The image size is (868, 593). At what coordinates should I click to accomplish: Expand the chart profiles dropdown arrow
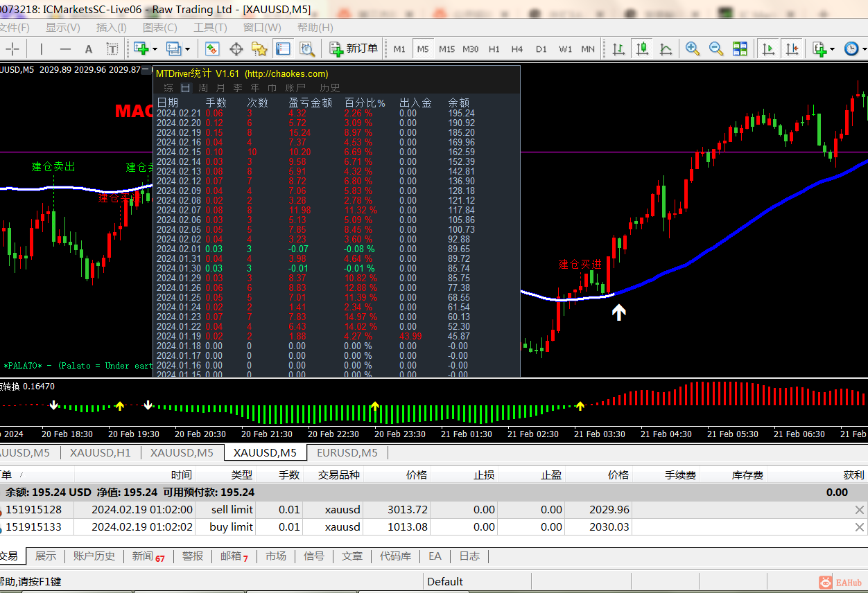pos(187,48)
